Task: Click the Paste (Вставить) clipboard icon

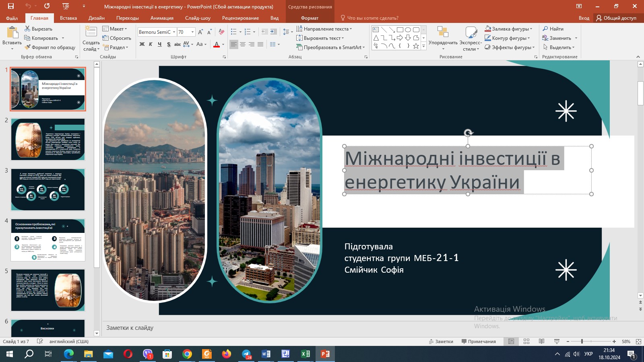Action: point(12,33)
